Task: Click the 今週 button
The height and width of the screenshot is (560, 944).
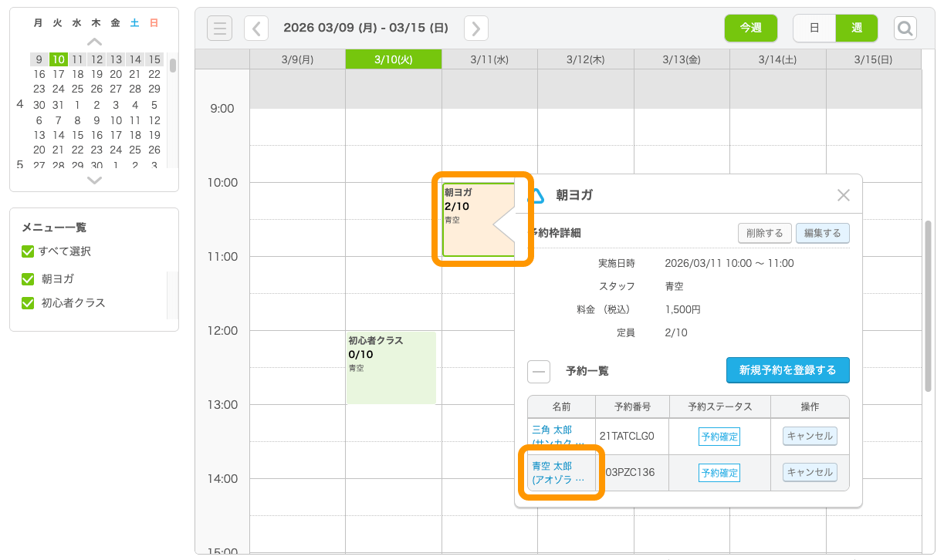Action: [750, 29]
